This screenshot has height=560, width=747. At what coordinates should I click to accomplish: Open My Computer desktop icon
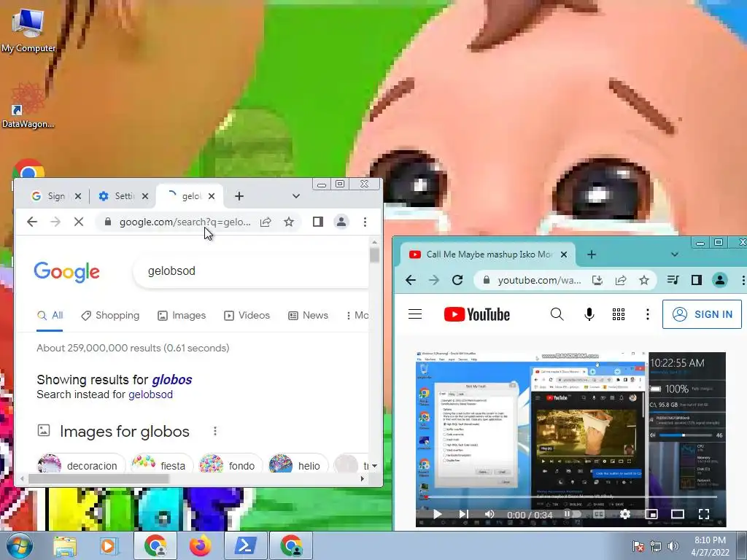[x=28, y=29]
